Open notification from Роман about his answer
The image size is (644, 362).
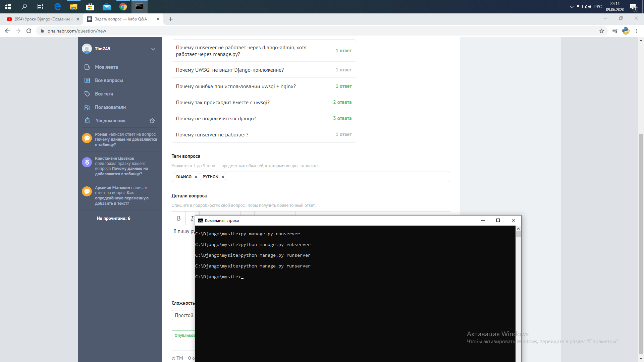tap(120, 139)
